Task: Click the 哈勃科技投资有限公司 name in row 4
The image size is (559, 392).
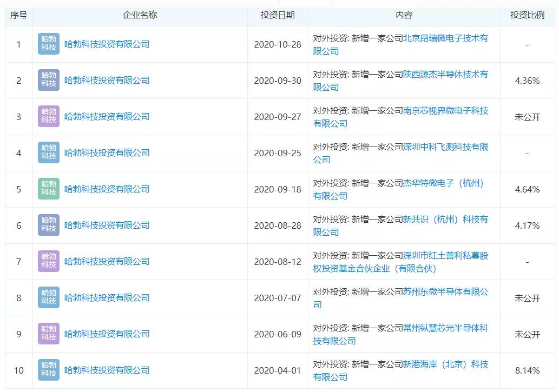Action: point(107,153)
